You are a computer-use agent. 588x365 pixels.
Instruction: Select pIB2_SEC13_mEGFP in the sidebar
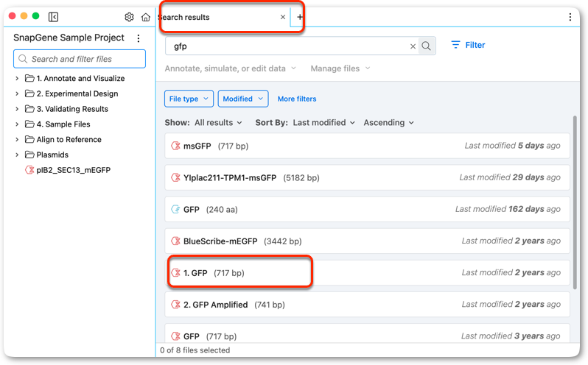[74, 170]
